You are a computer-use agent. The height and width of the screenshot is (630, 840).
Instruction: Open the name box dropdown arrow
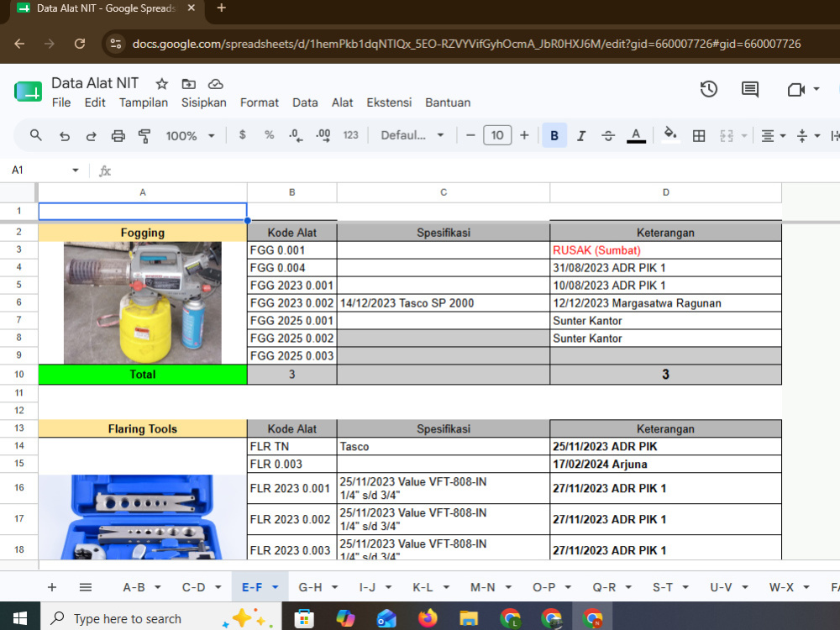tap(76, 171)
